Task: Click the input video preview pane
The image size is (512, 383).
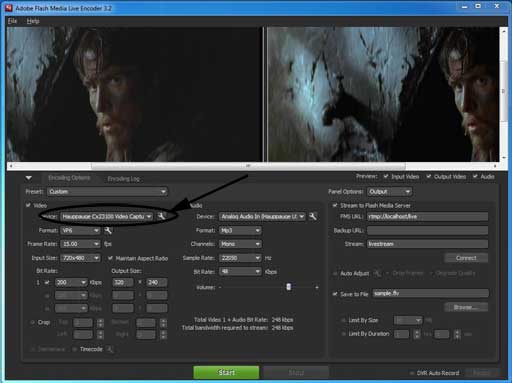Action: pyautogui.click(x=134, y=94)
